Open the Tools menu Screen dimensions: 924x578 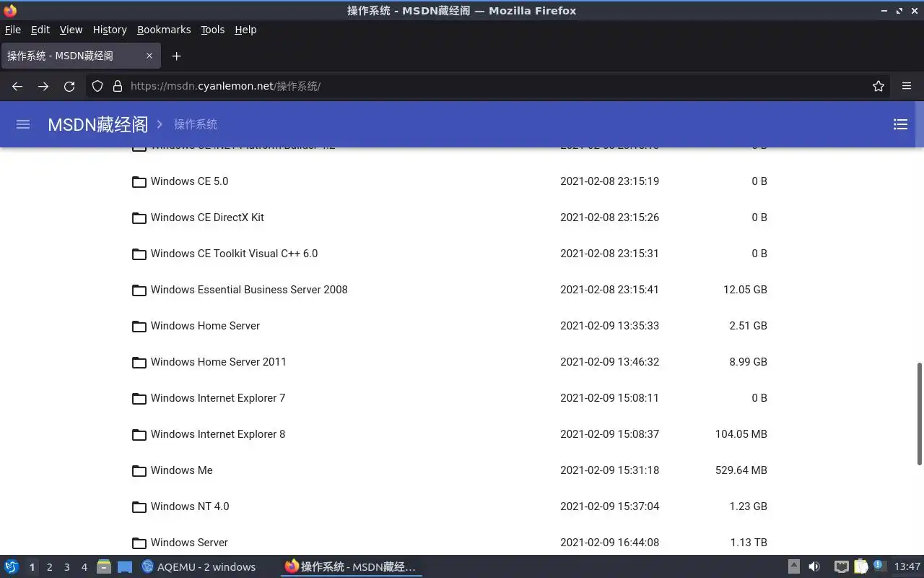pyautogui.click(x=212, y=30)
